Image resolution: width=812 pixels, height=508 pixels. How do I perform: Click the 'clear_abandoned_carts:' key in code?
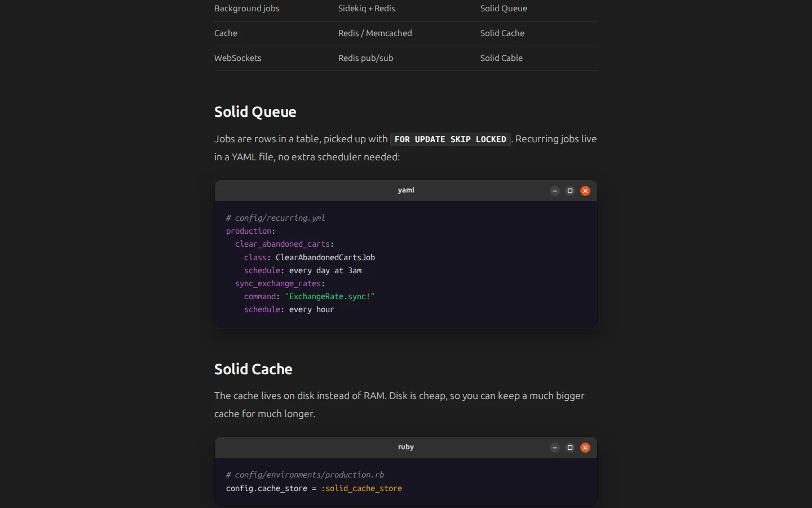pos(285,244)
